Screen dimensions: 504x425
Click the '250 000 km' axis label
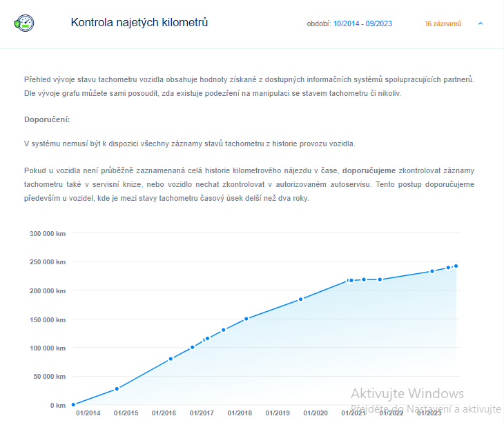point(48,262)
